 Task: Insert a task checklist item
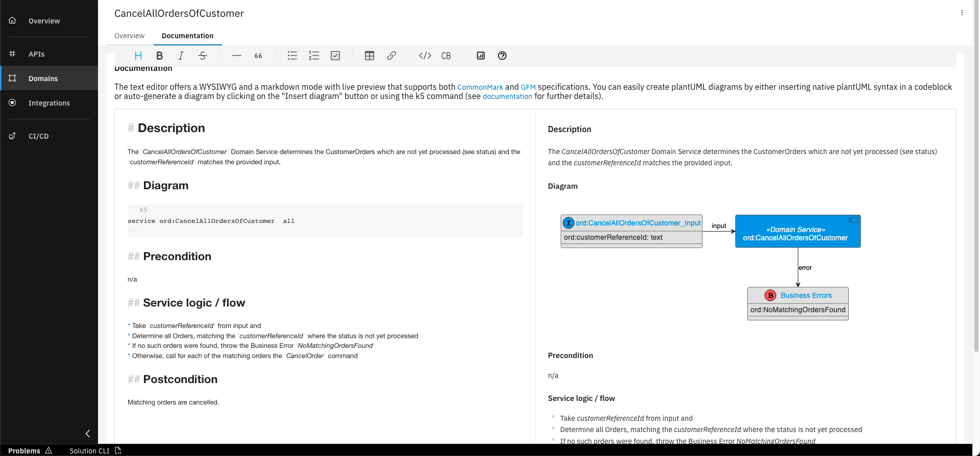point(335,56)
